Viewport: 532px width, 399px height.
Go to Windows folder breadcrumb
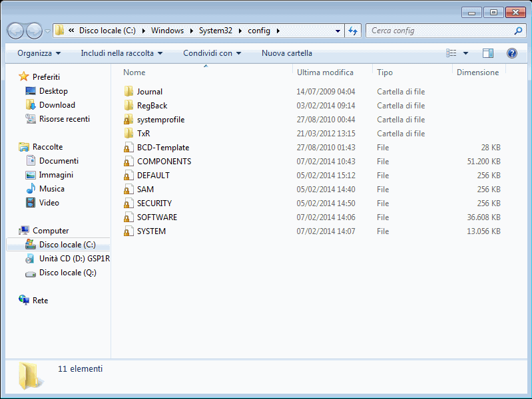click(x=167, y=31)
